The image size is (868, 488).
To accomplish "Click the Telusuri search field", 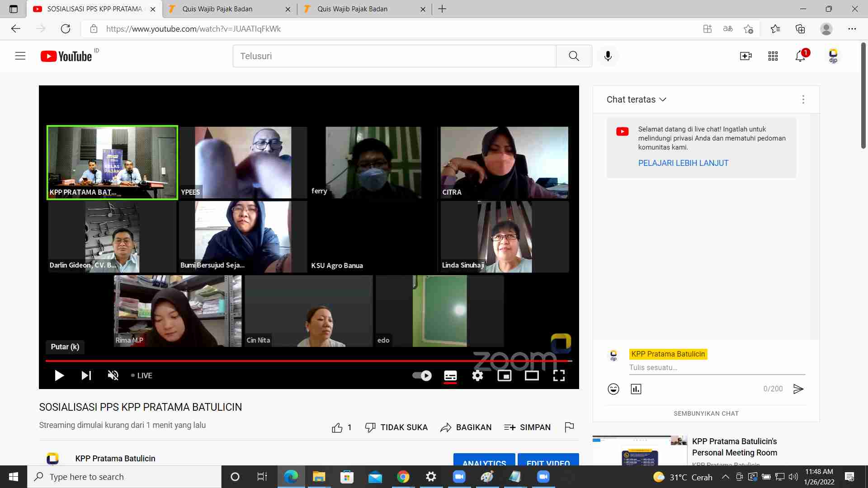I will (393, 56).
